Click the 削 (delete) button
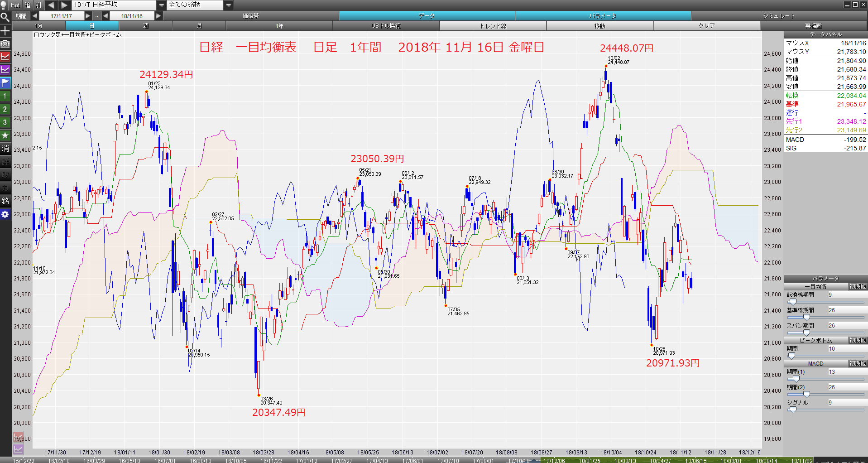Viewport: 868px width, 463px height. pos(38,5)
